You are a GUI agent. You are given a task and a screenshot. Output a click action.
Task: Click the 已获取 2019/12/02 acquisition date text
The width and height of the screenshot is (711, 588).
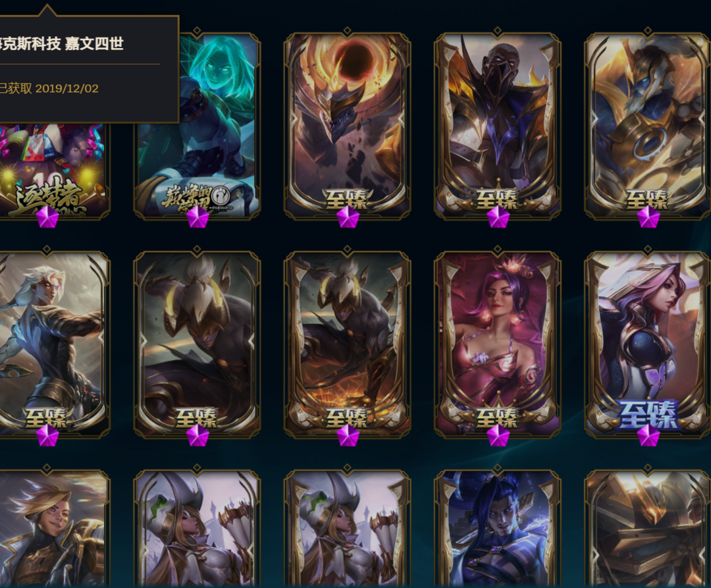click(x=49, y=88)
